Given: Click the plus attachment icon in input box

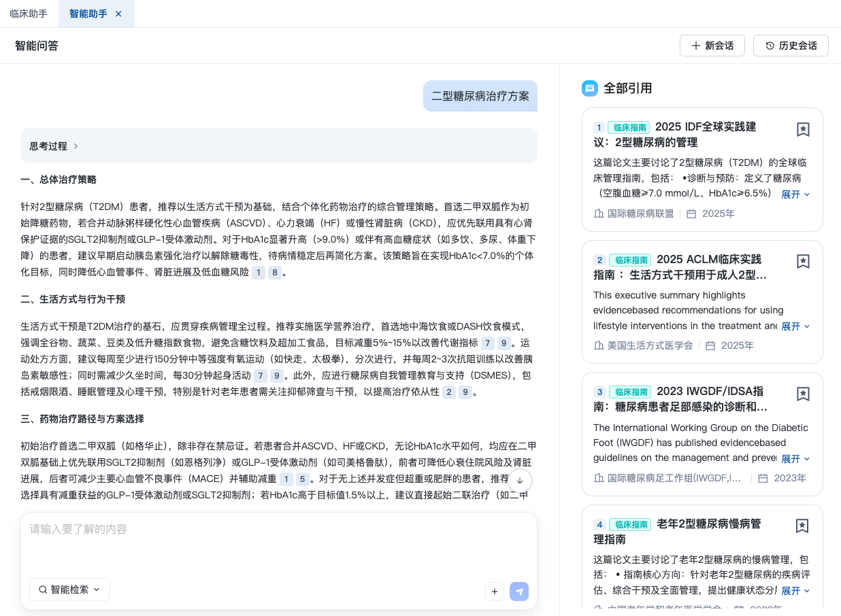Looking at the screenshot, I should 495,592.
